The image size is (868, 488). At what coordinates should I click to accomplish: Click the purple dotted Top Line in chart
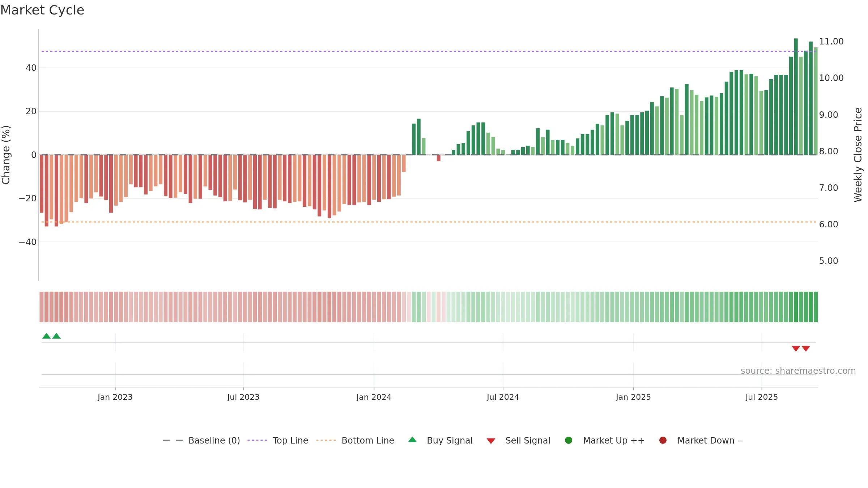(429, 51)
